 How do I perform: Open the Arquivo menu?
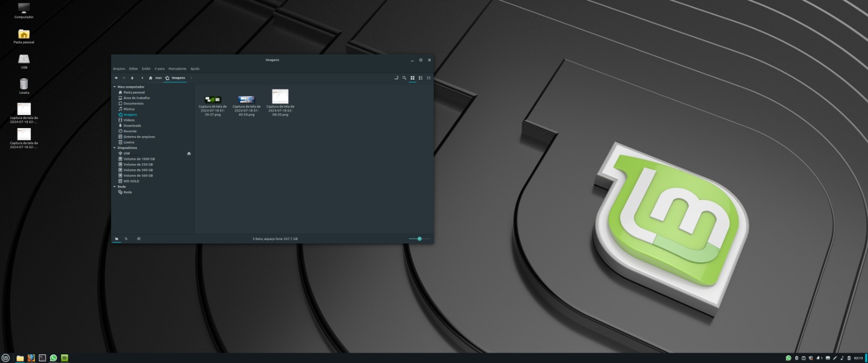click(x=119, y=69)
